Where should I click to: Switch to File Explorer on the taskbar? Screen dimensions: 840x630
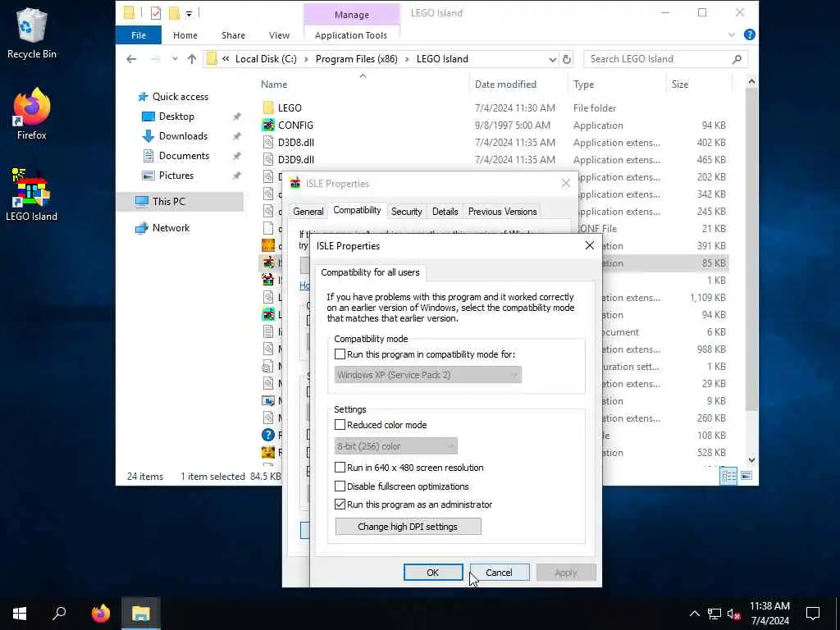coord(140,614)
